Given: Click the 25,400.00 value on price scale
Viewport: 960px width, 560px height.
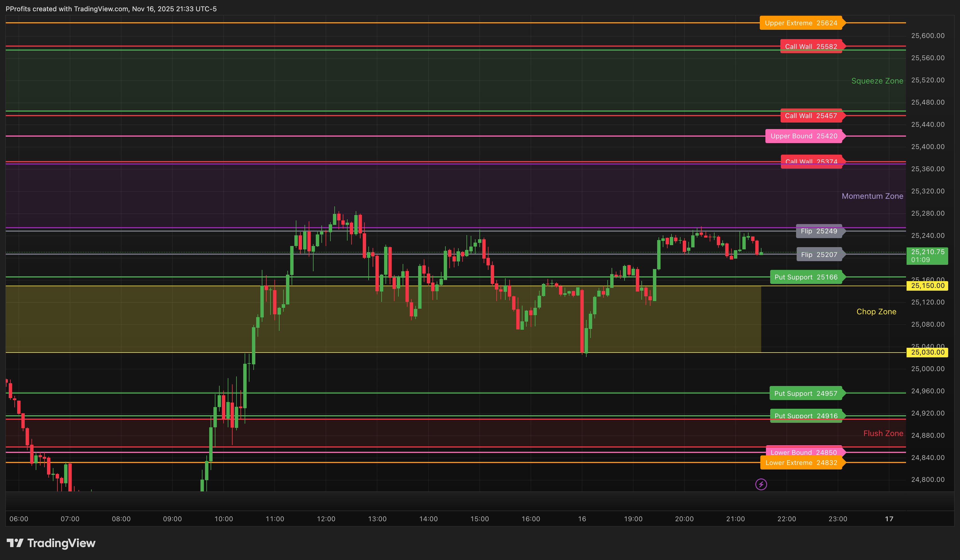Looking at the screenshot, I should click(x=929, y=147).
